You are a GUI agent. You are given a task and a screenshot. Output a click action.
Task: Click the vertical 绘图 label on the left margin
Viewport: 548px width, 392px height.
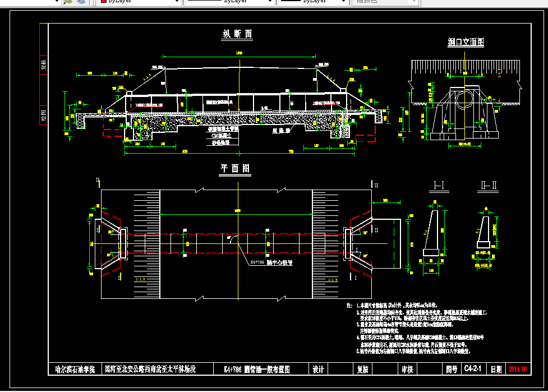coord(44,115)
